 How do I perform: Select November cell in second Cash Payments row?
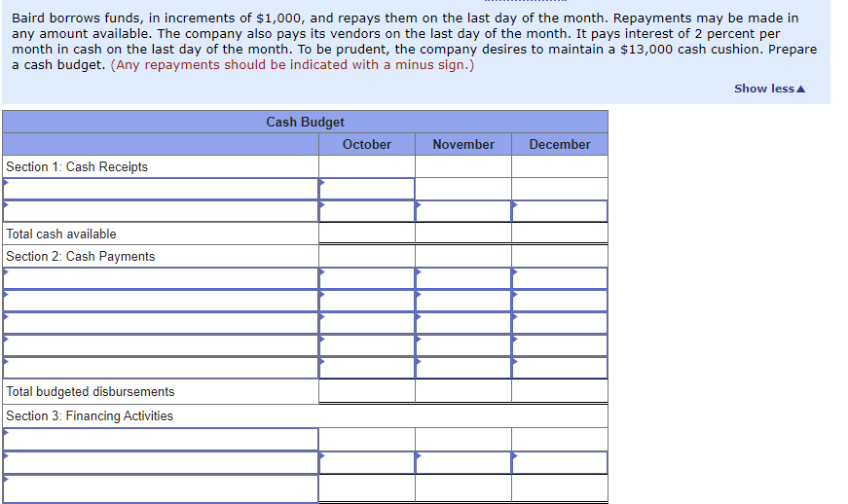[463, 301]
